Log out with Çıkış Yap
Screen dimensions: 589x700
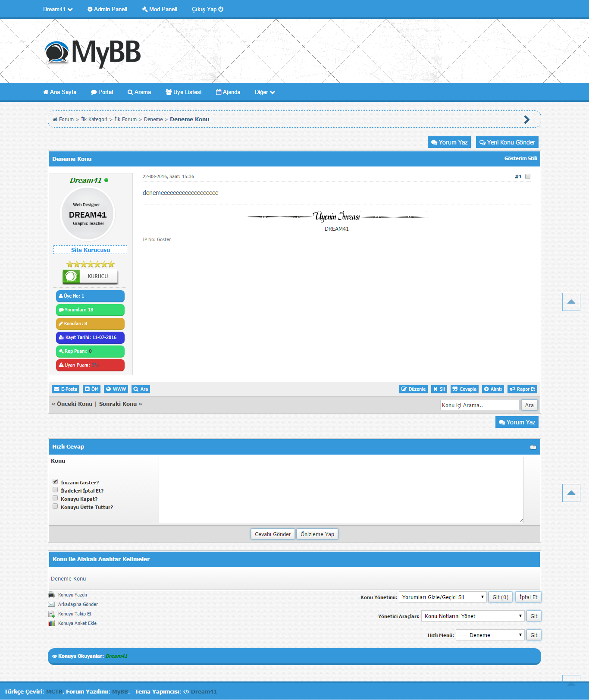point(207,9)
